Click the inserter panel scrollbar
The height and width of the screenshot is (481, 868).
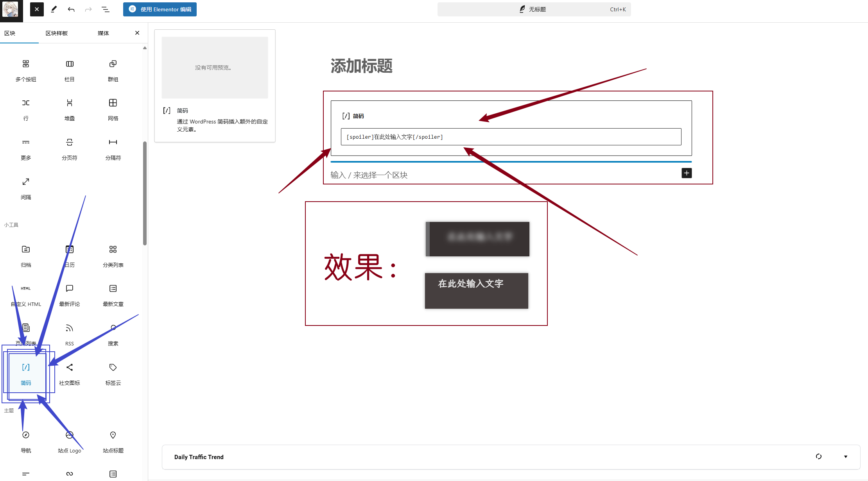[145, 193]
